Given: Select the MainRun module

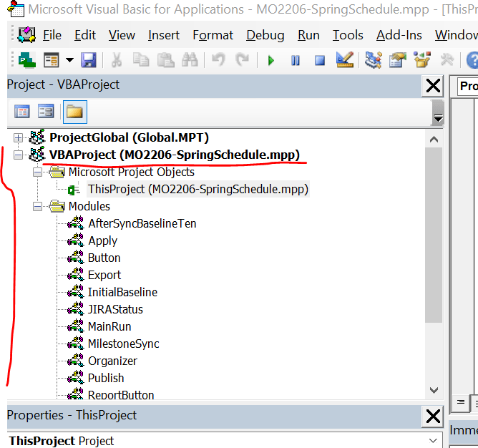Looking at the screenshot, I should point(109,326).
